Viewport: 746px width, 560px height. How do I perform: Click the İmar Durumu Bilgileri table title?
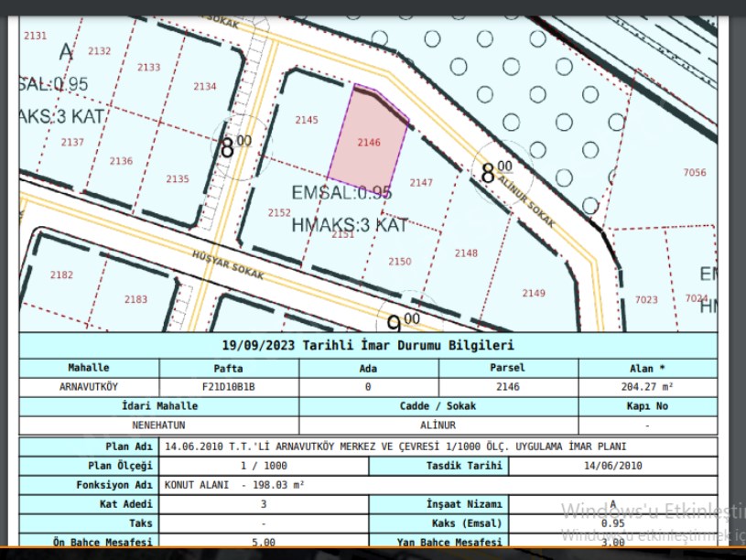tap(368, 345)
